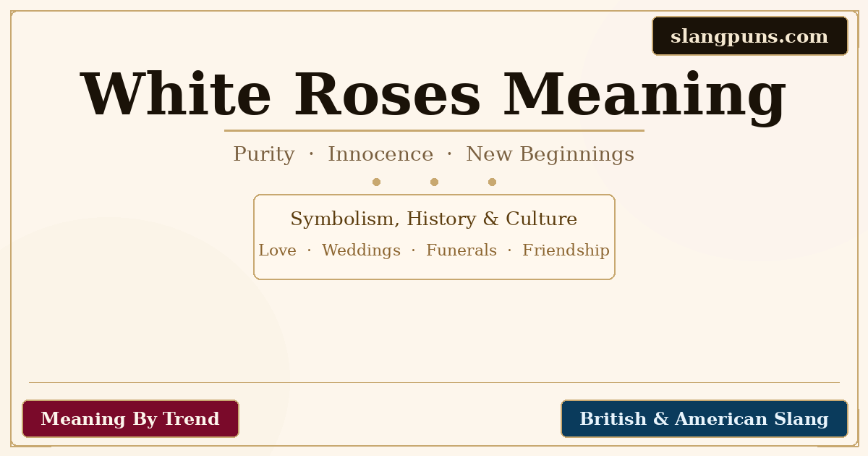
Task: Open the Funerals keyword
Action: [461, 250]
